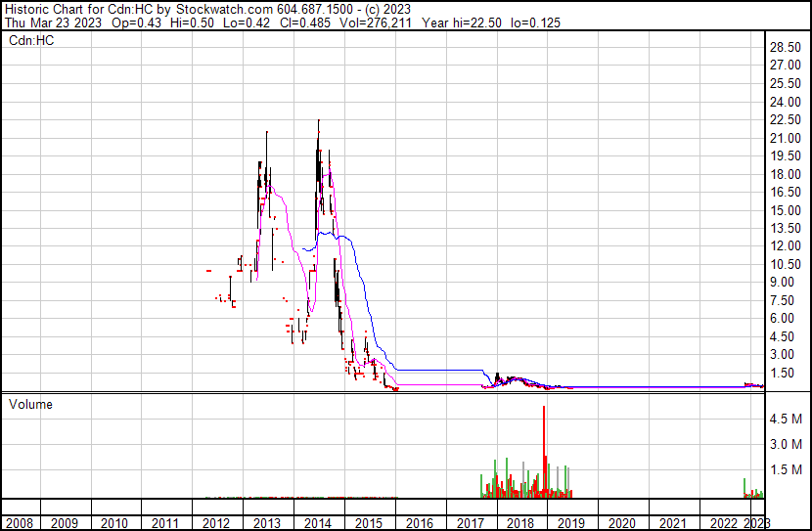
Task: Select the 1.5 M volume axis label
Action: 786,469
